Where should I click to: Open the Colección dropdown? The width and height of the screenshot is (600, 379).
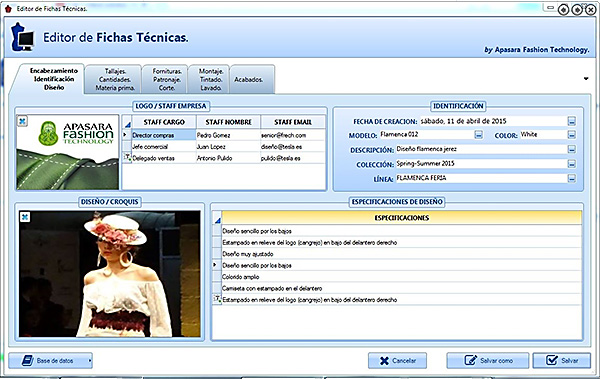point(571,164)
